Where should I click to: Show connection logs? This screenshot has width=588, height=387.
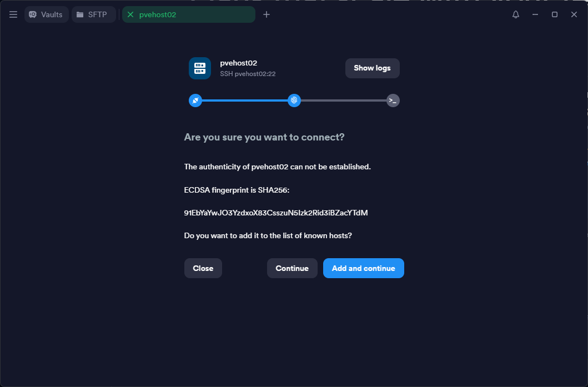coord(373,68)
